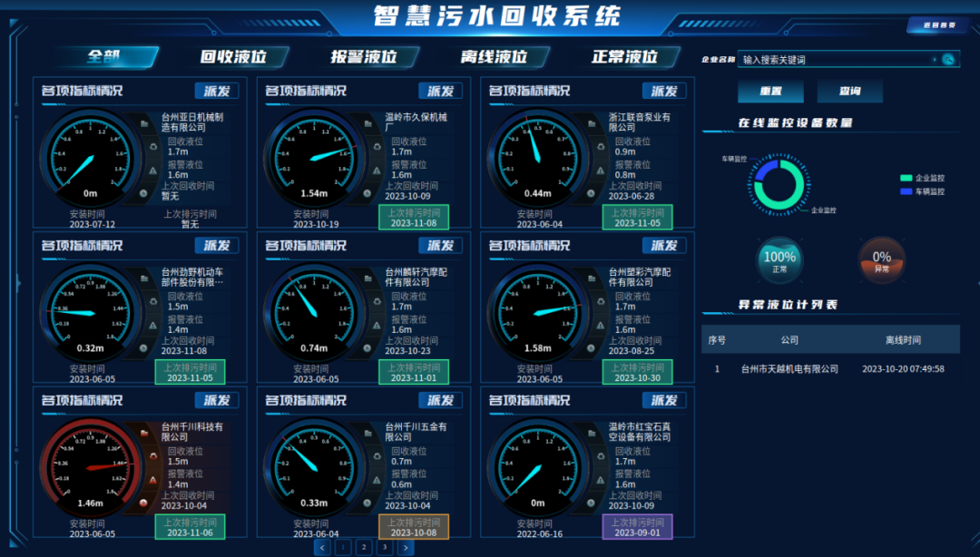Switch to the 离线液位 tab
This screenshot has width=980, height=557.
[x=494, y=57]
